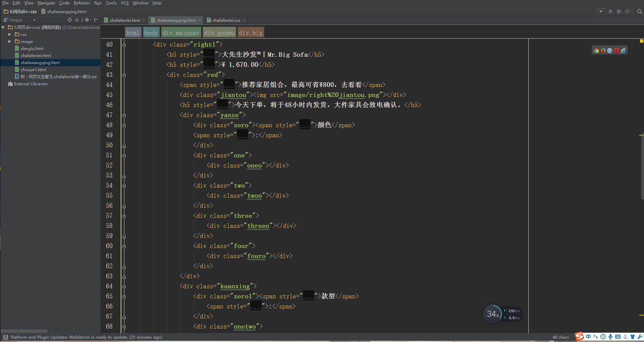
Task: Click the Debug bug icon
Action: pyautogui.click(x=619, y=11)
